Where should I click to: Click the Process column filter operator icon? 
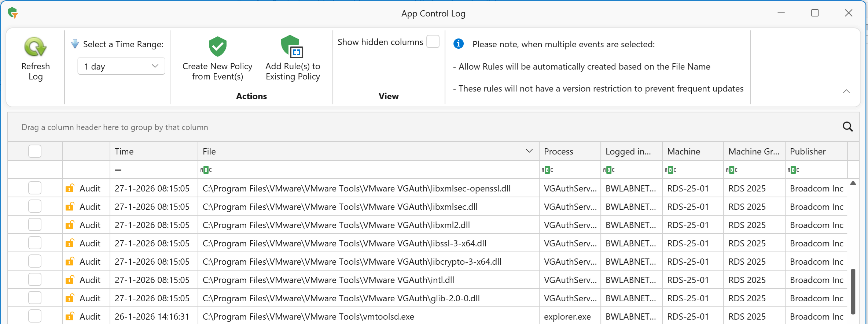point(547,170)
